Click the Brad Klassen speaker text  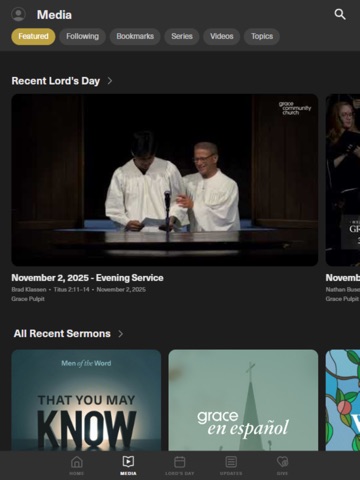pyautogui.click(x=29, y=289)
